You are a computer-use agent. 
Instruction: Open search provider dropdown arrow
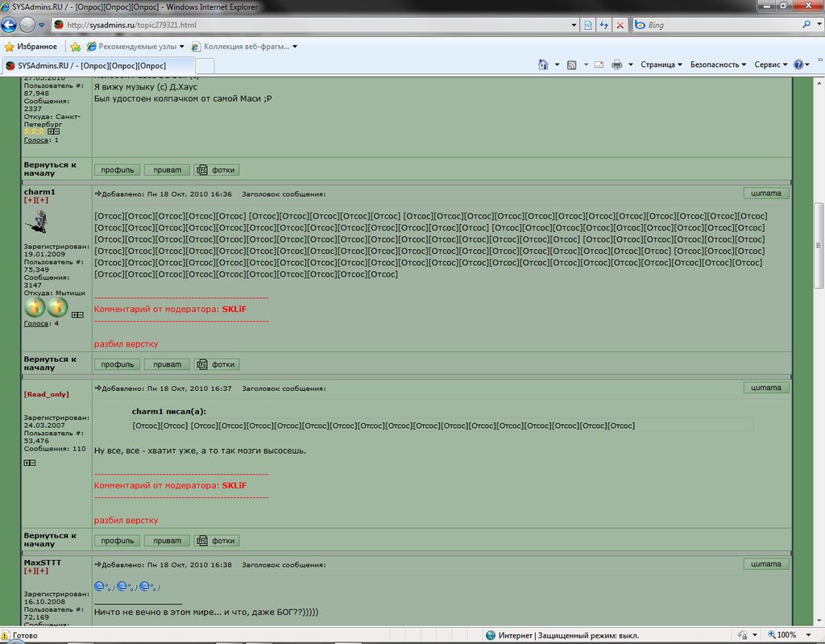coord(819,24)
